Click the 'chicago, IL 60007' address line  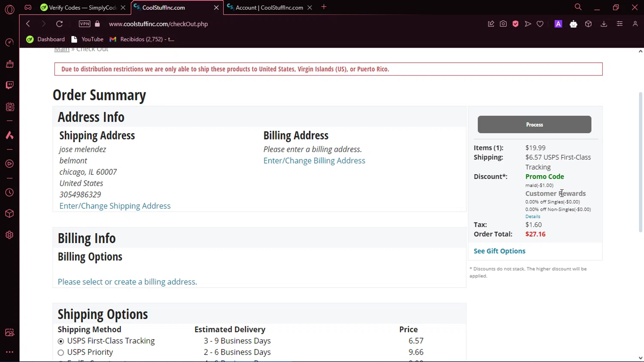pos(88,172)
